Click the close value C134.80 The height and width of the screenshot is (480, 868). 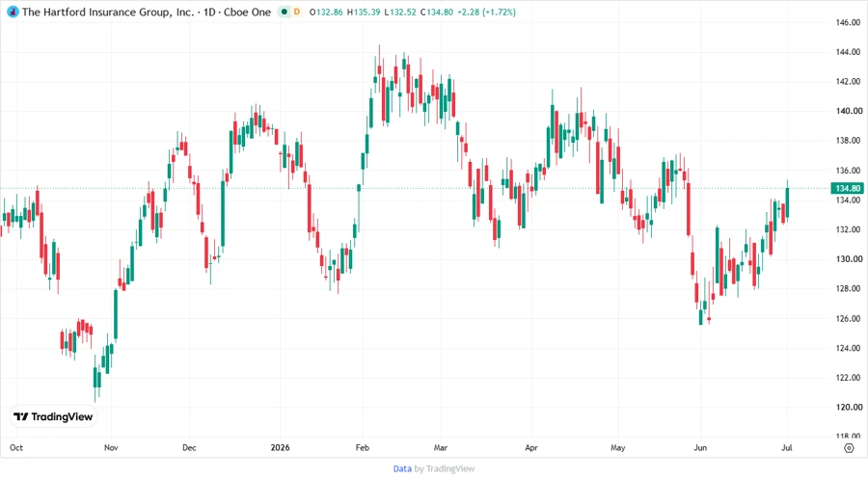436,12
